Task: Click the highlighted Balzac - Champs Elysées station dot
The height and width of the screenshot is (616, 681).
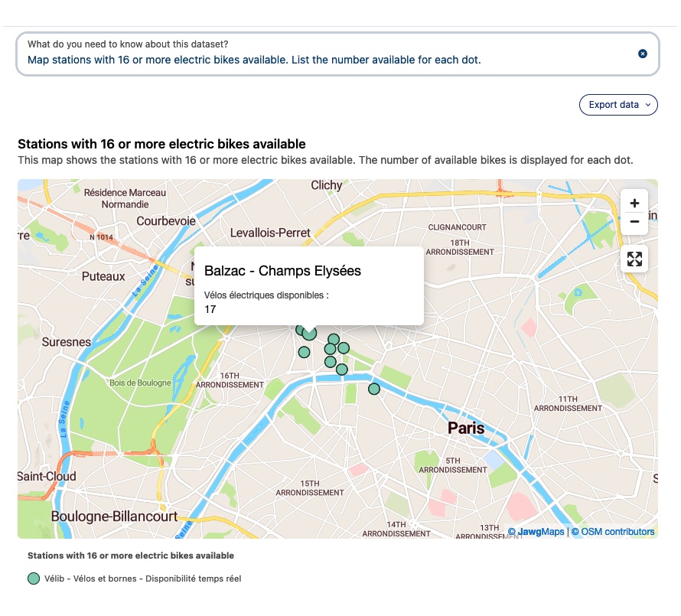Action: [309, 334]
